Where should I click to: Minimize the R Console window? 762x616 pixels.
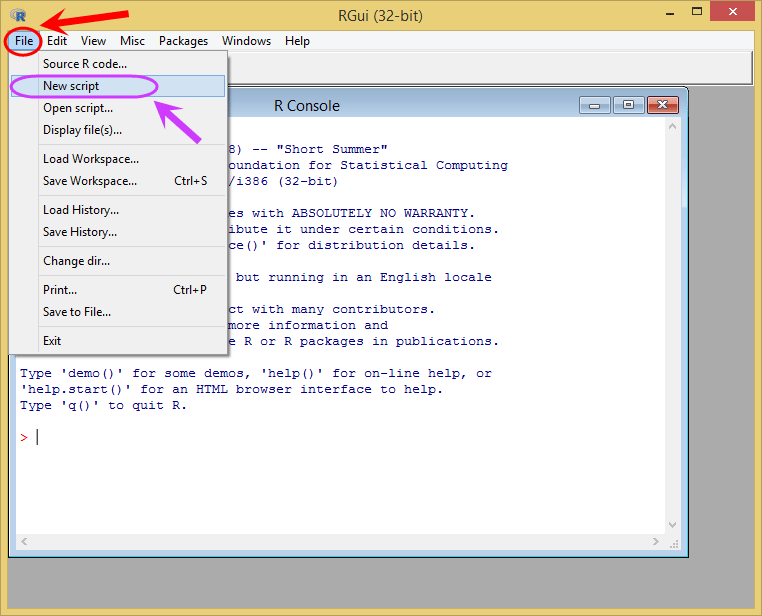tap(594, 105)
